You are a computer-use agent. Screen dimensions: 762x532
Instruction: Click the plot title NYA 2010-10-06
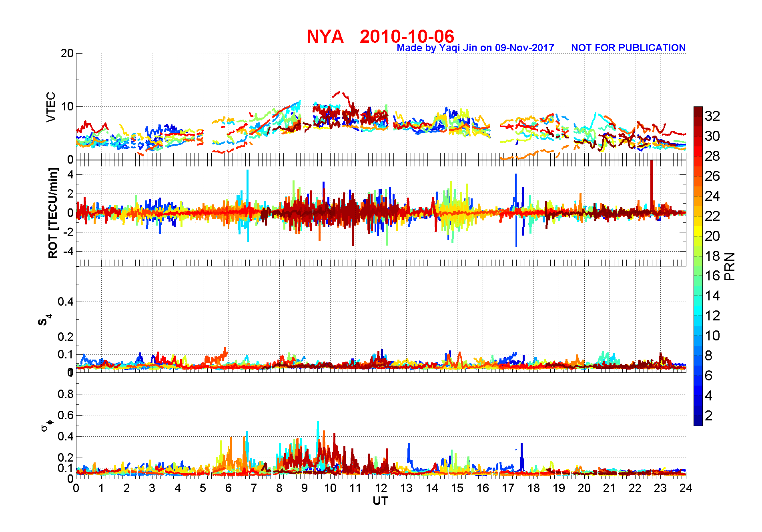380,36
